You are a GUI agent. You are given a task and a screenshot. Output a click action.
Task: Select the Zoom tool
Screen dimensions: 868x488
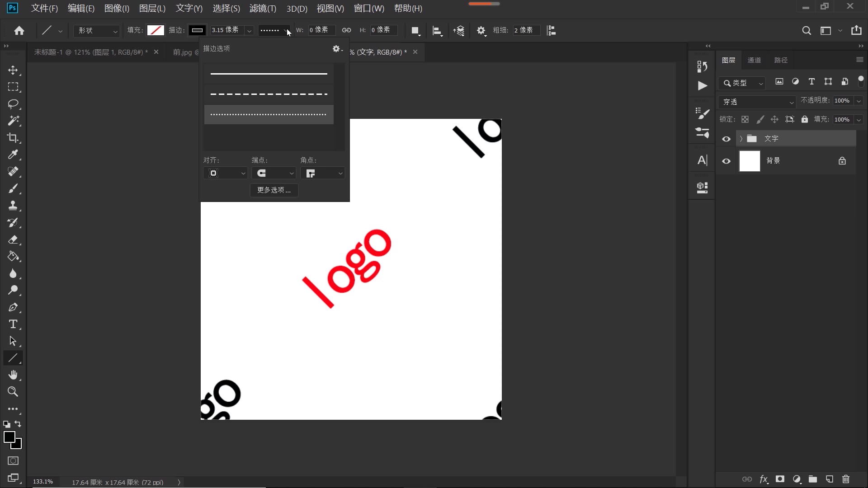pos(13,392)
